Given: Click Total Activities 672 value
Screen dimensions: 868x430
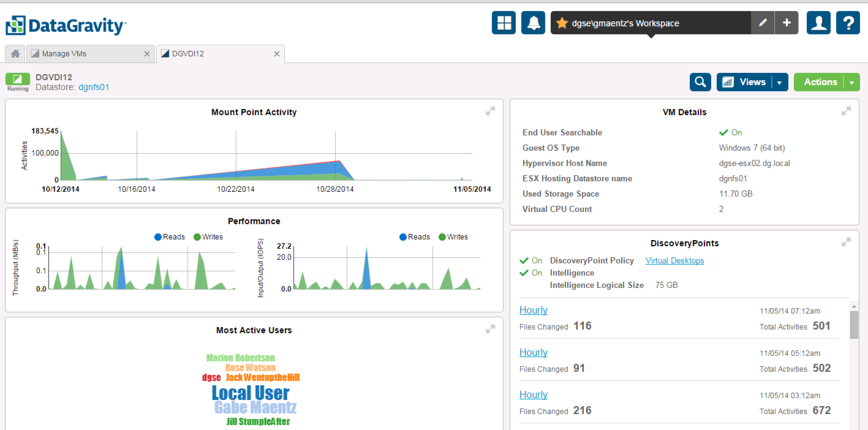Looking at the screenshot, I should pyautogui.click(x=821, y=411).
